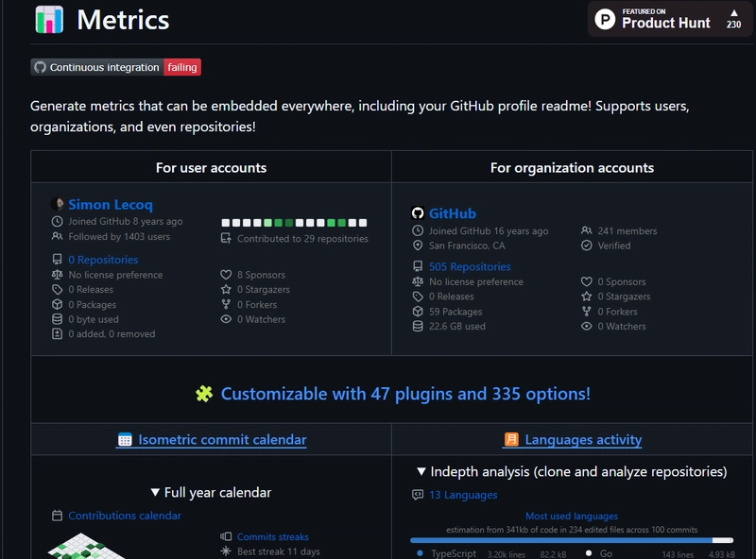Screen dimensions: 756x559
Task: Open the 505 Repositories link
Action: pyautogui.click(x=470, y=266)
